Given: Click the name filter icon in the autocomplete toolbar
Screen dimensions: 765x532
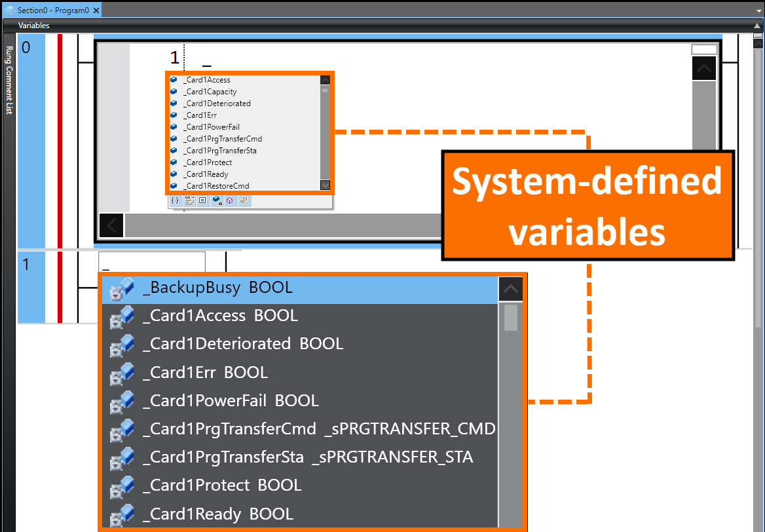Looking at the screenshot, I should point(202,200).
